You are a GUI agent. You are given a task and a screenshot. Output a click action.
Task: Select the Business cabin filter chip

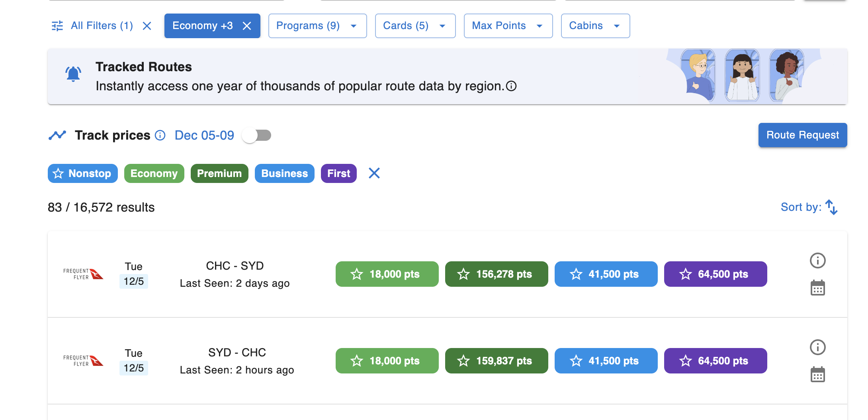tap(284, 173)
